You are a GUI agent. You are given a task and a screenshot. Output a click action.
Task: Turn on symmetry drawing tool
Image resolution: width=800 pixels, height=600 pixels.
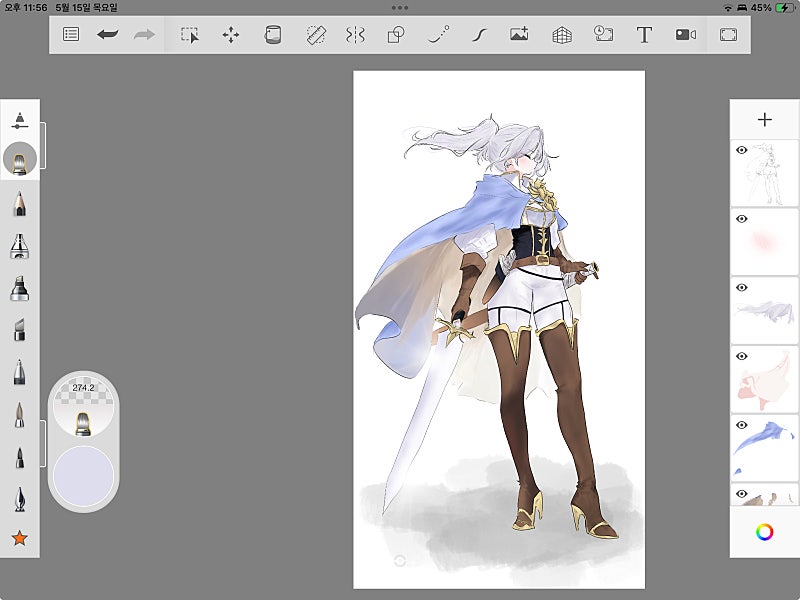[355, 34]
